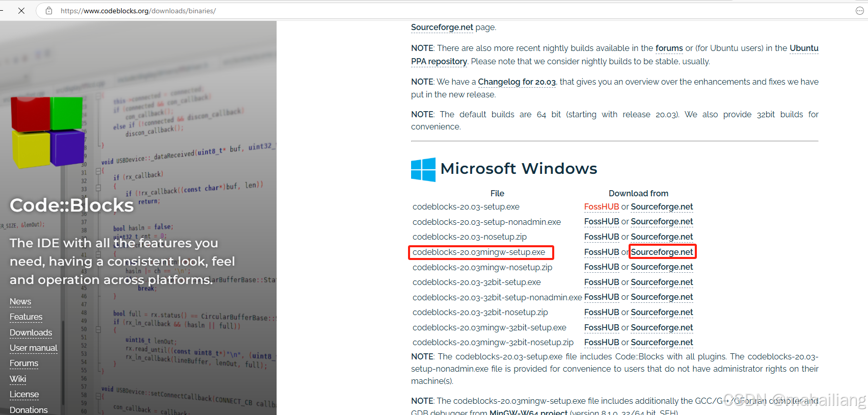
Task: Click Sourceforge.net for codeblocks-20.03-32bit-nosetup.zip
Action: [x=662, y=313]
